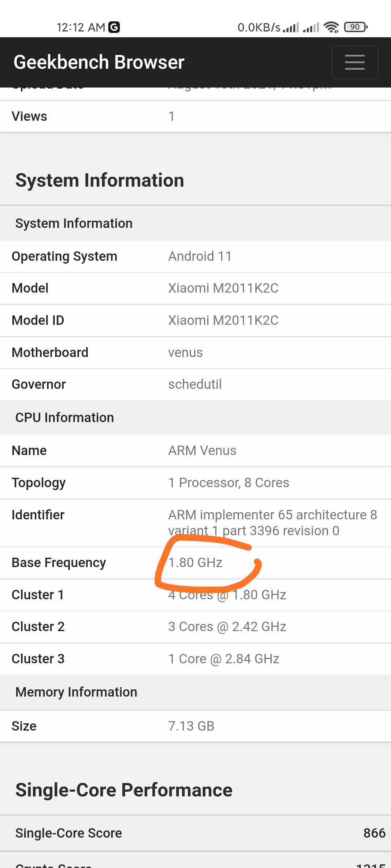Viewport: 391px width, 868px height.
Task: Tap the first SIM signal bars
Action: tap(291, 27)
